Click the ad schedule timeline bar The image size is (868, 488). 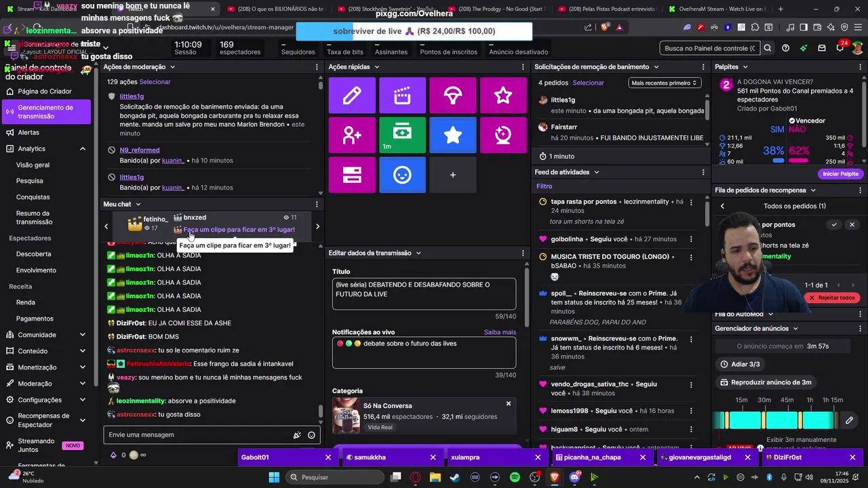776,421
